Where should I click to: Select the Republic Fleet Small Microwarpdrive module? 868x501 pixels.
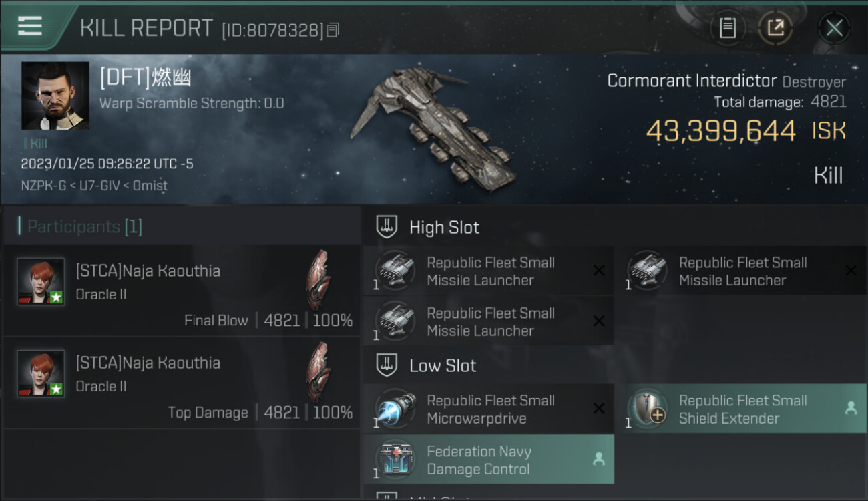(489, 409)
